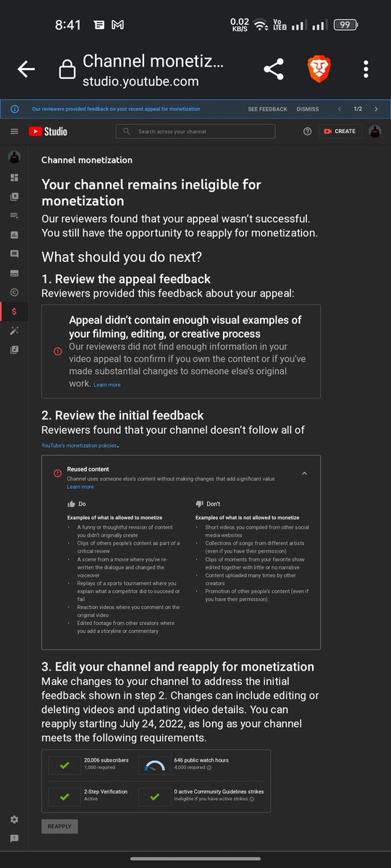Open Content videos icon in sidebar
Image resolution: width=391 pixels, height=868 pixels.
tap(14, 196)
